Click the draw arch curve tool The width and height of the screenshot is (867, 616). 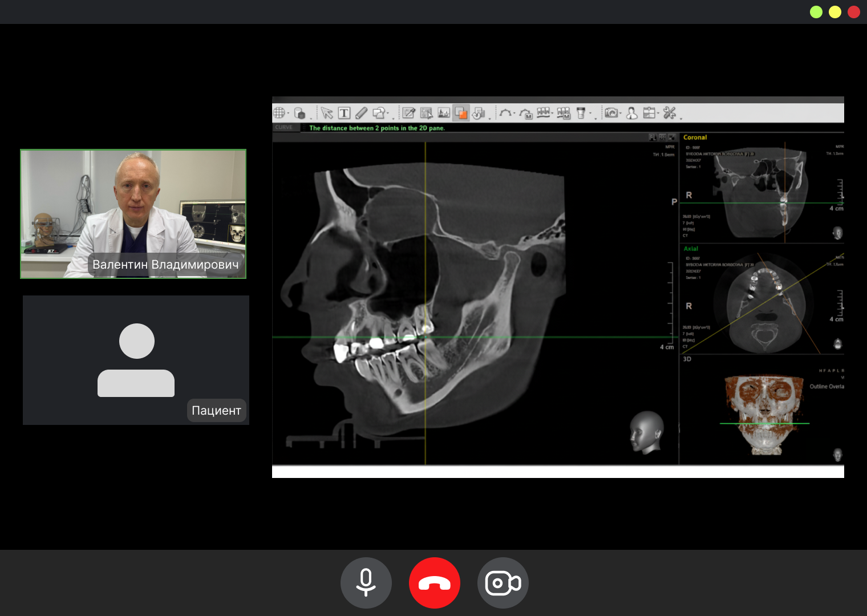(505, 113)
